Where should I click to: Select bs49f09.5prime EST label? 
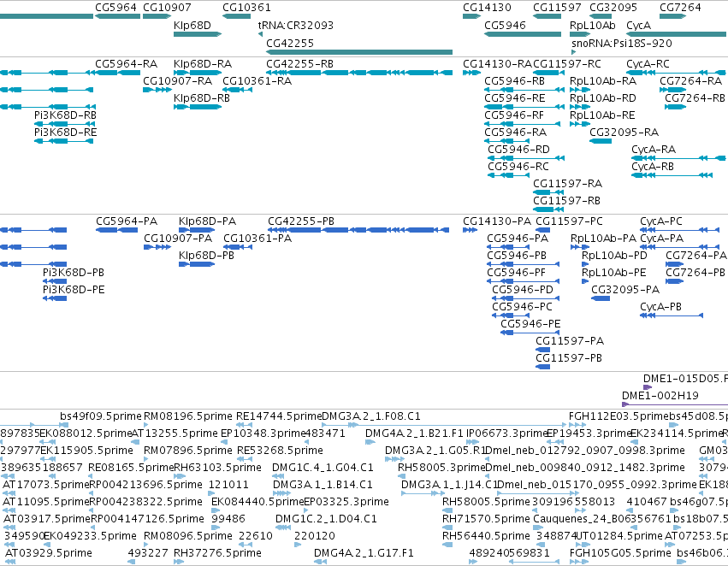click(x=101, y=416)
